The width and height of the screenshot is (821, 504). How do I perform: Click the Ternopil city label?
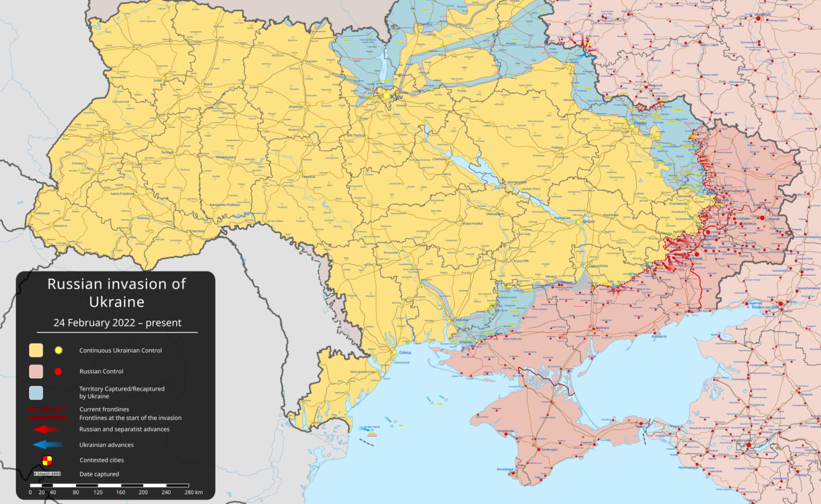pos(167,153)
